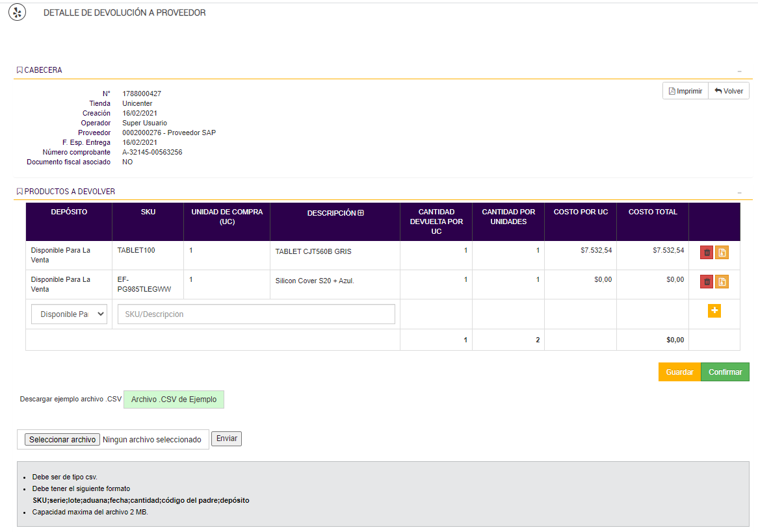758x532 pixels.
Task: Go back with the Volver button
Action: point(729,92)
